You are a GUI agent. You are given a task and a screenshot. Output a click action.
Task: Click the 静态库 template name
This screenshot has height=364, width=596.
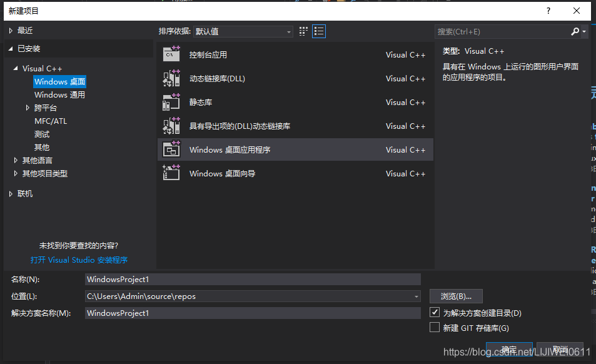[201, 102]
